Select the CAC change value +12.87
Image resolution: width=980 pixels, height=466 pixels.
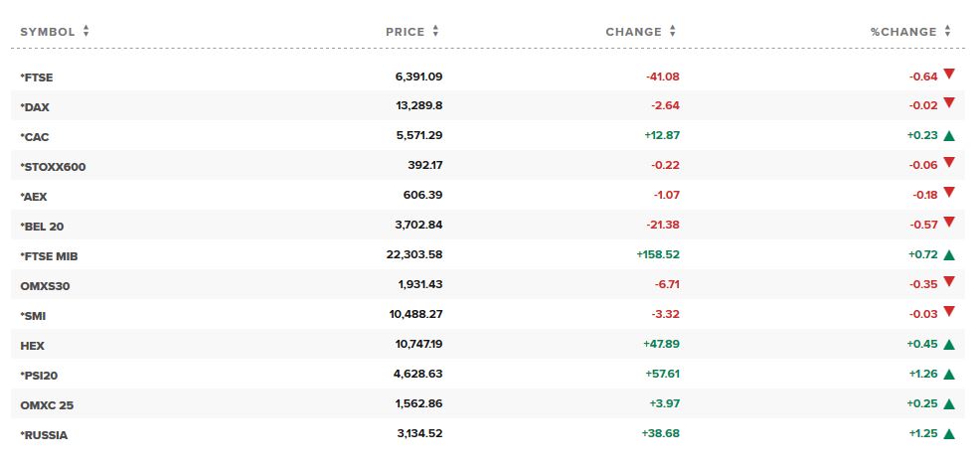(662, 135)
